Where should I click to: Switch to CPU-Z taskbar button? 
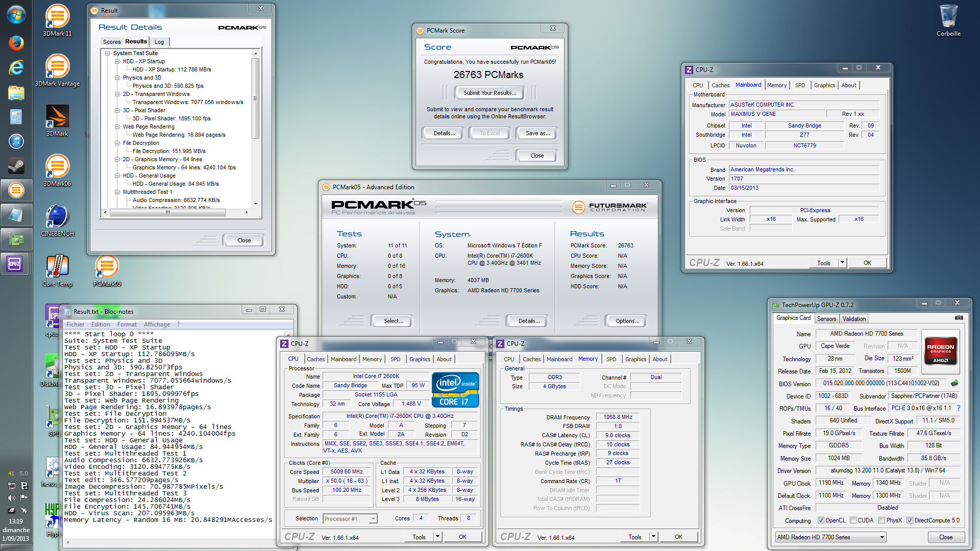pos(16,264)
